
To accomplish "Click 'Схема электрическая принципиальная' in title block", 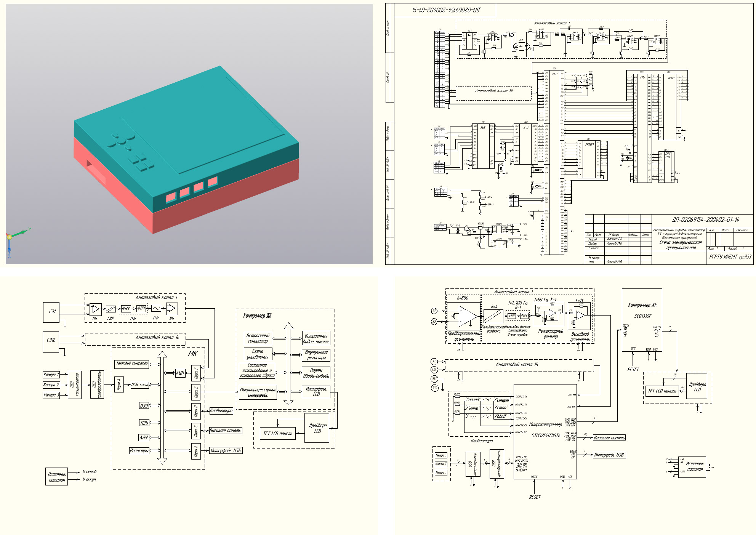I will pos(681,245).
